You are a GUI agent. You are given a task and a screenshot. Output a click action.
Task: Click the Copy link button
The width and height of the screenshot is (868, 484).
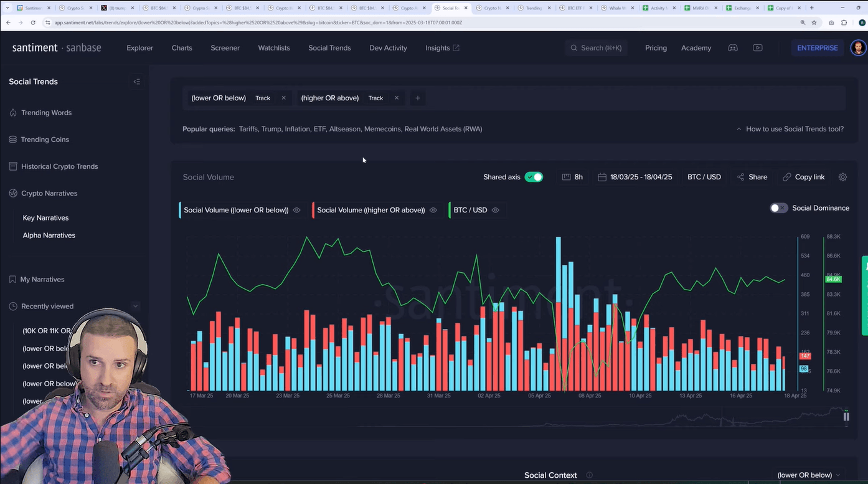pyautogui.click(x=804, y=177)
